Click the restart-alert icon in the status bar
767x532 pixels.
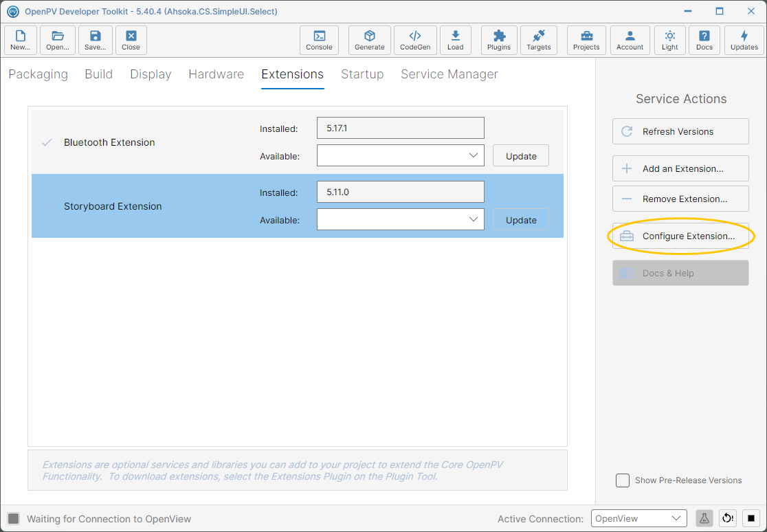[728, 518]
